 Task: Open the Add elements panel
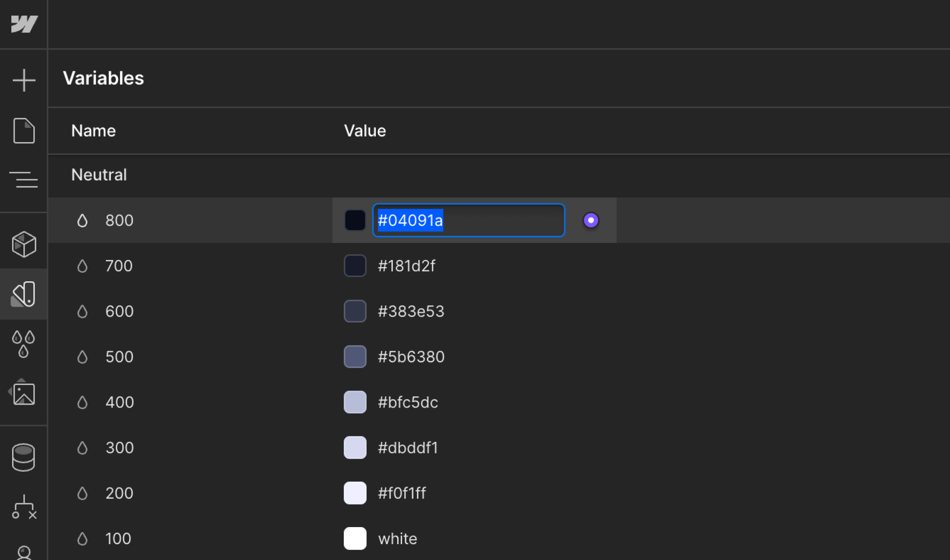(x=24, y=80)
